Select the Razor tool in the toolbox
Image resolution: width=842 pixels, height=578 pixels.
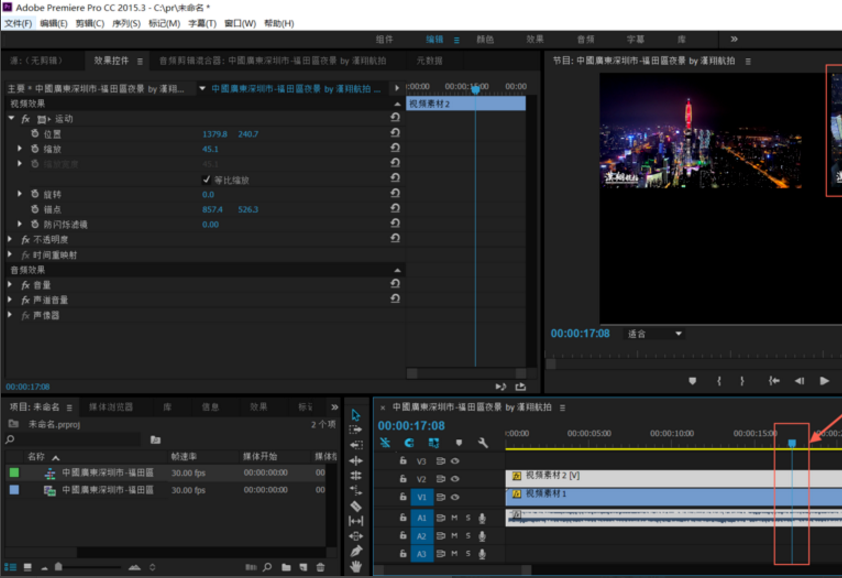pos(356,506)
